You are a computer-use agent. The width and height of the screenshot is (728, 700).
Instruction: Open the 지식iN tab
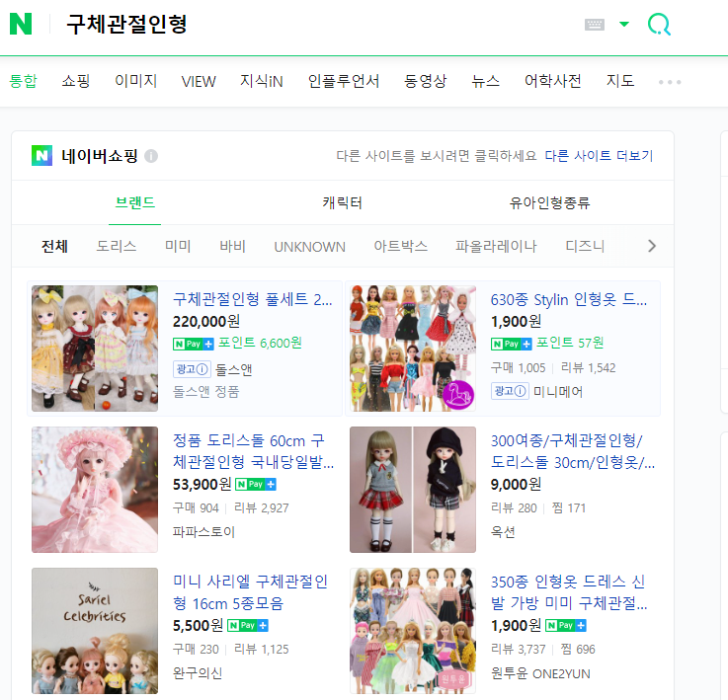[262, 81]
